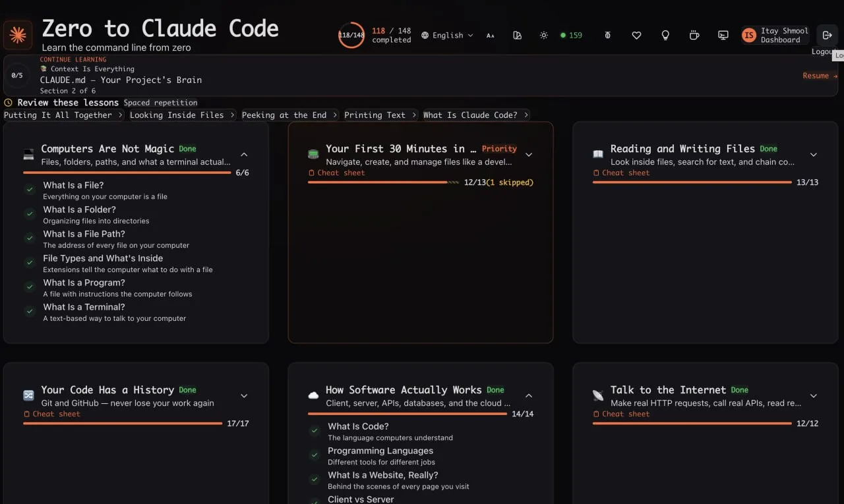The image size is (844, 504).
Task: Open Cheat sheet for Talk to the Internet
Action: click(x=621, y=414)
